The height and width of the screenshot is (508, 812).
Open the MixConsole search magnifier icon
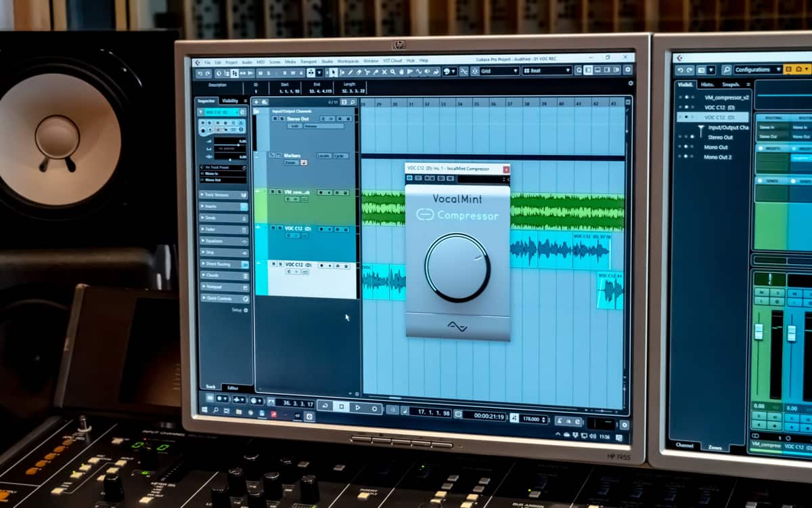(727, 70)
